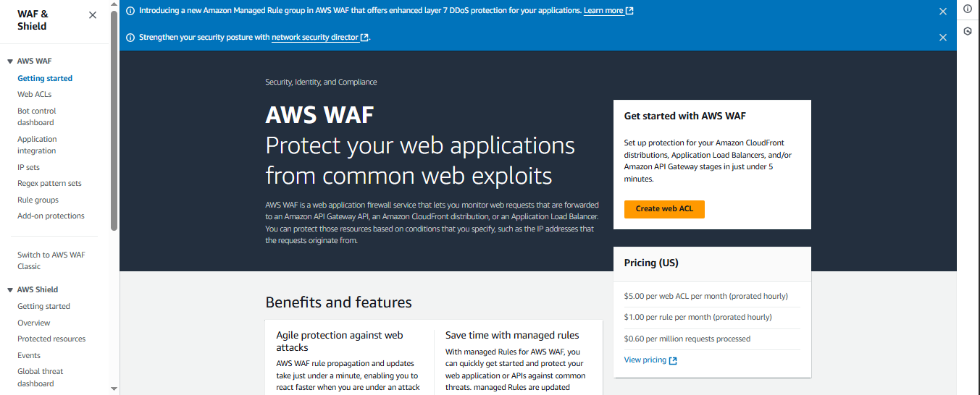Open Regex pattern sets
This screenshot has width=980, height=395.
(x=49, y=183)
